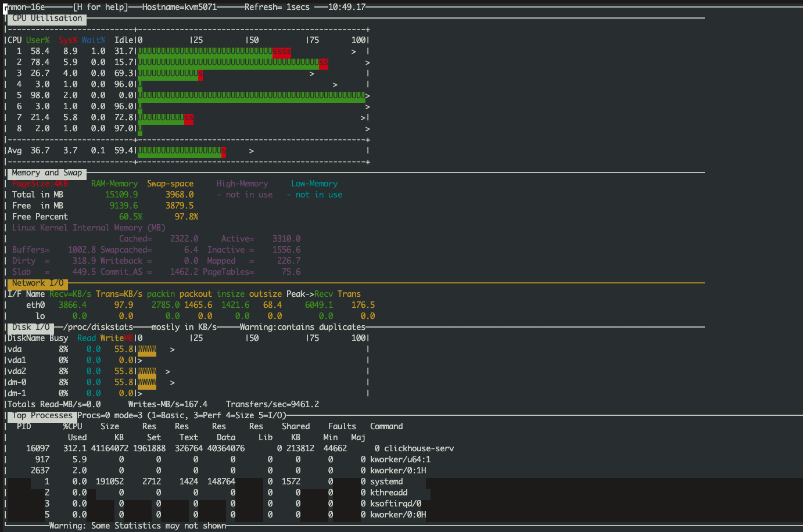Click 'Warning: Some Statistics may not shown'
803x532 pixels.
138,526
